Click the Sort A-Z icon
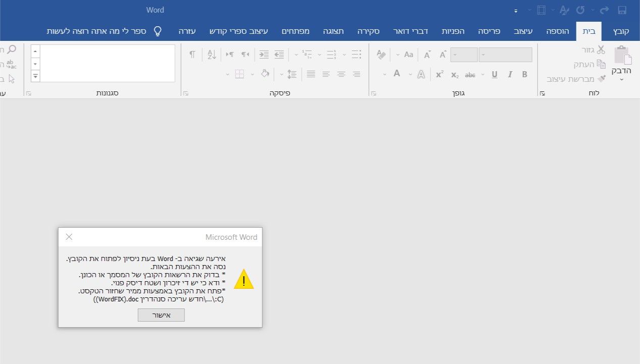This screenshot has width=640, height=364. click(212, 55)
